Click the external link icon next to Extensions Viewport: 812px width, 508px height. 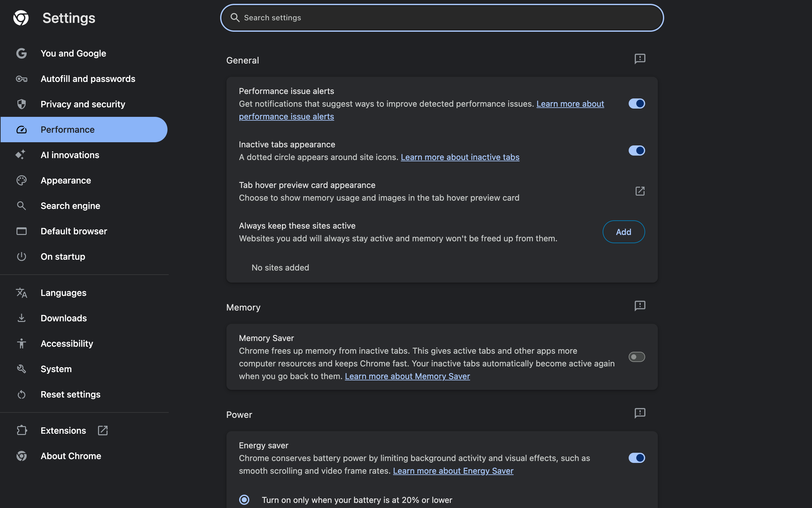click(103, 431)
